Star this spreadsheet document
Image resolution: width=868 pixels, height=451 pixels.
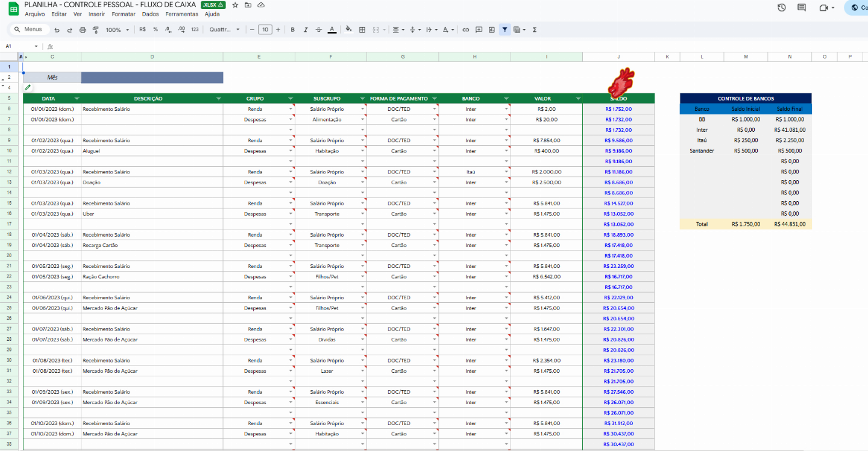tap(235, 5)
